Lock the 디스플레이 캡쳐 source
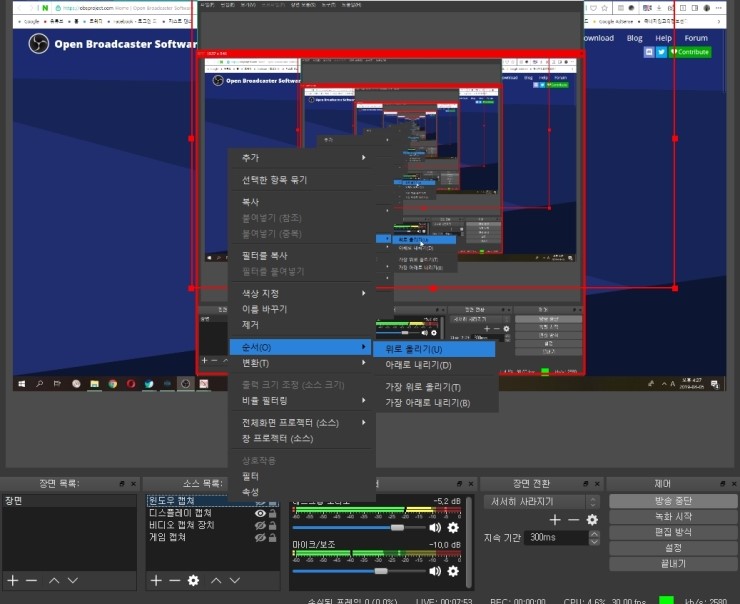This screenshot has width=740, height=604. (273, 513)
